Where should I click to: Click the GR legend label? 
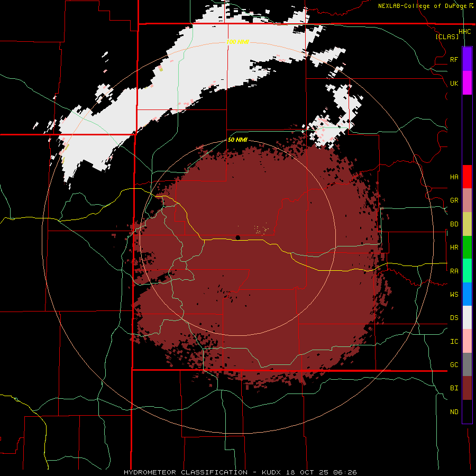(x=454, y=200)
